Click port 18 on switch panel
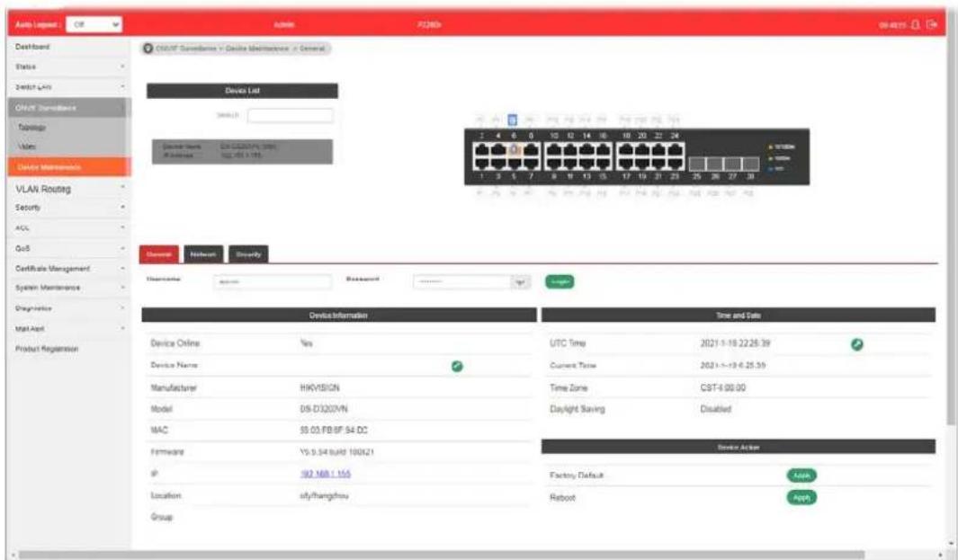The height and width of the screenshot is (560, 958). pos(626,149)
